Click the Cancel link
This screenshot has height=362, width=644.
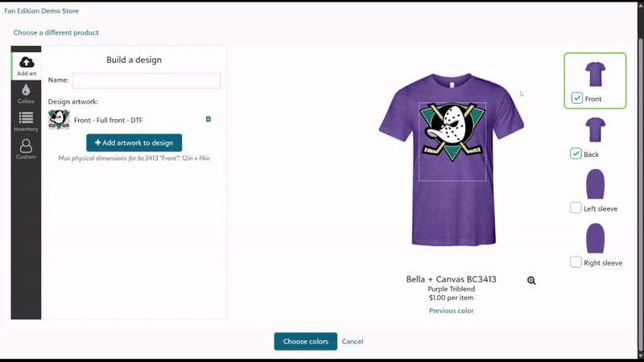point(353,341)
